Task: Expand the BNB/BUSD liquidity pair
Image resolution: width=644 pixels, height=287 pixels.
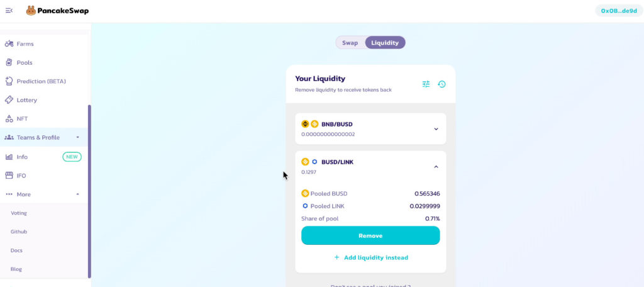Action: point(436,129)
